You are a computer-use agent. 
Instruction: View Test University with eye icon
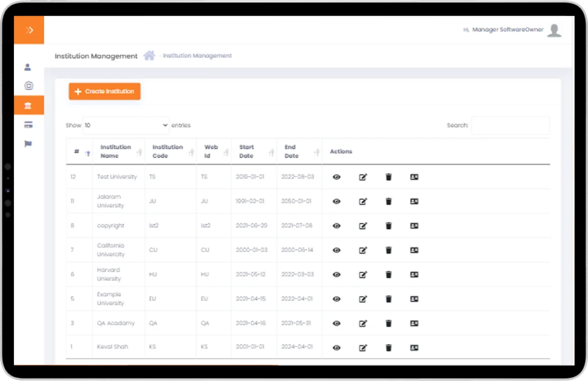pos(336,177)
